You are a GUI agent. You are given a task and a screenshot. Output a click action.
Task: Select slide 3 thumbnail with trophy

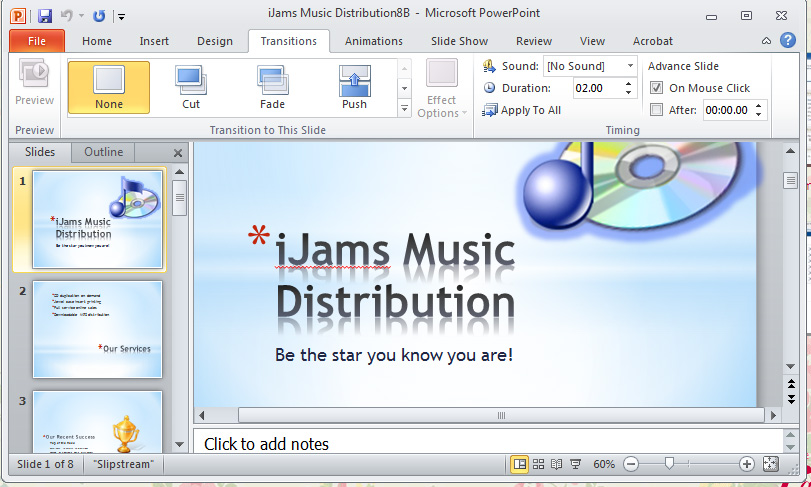[97, 421]
